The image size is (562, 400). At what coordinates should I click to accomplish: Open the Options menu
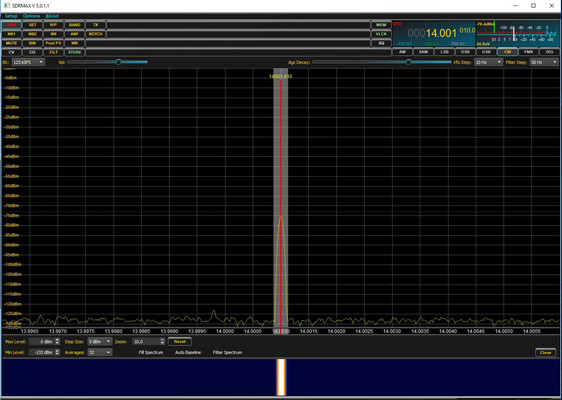tap(31, 16)
